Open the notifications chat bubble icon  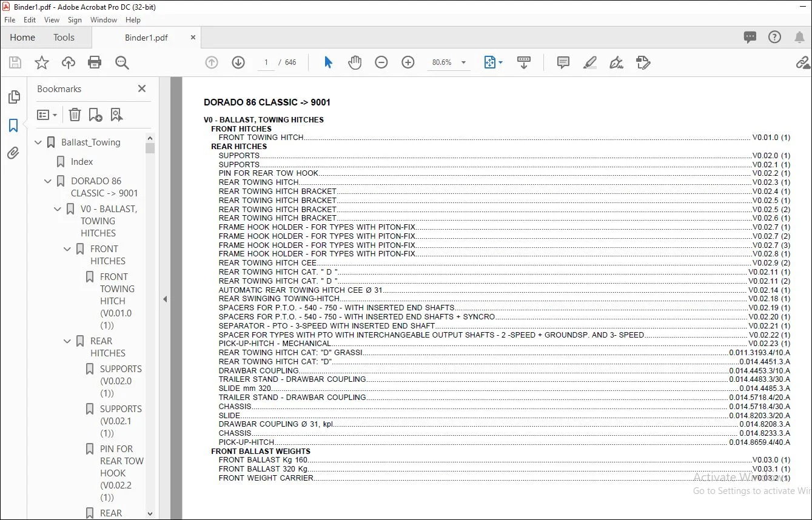750,37
